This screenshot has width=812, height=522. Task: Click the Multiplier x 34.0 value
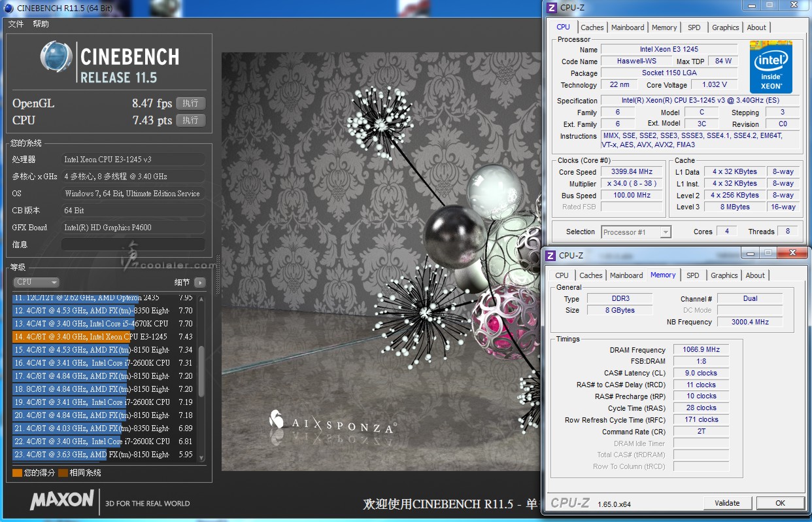pos(632,184)
